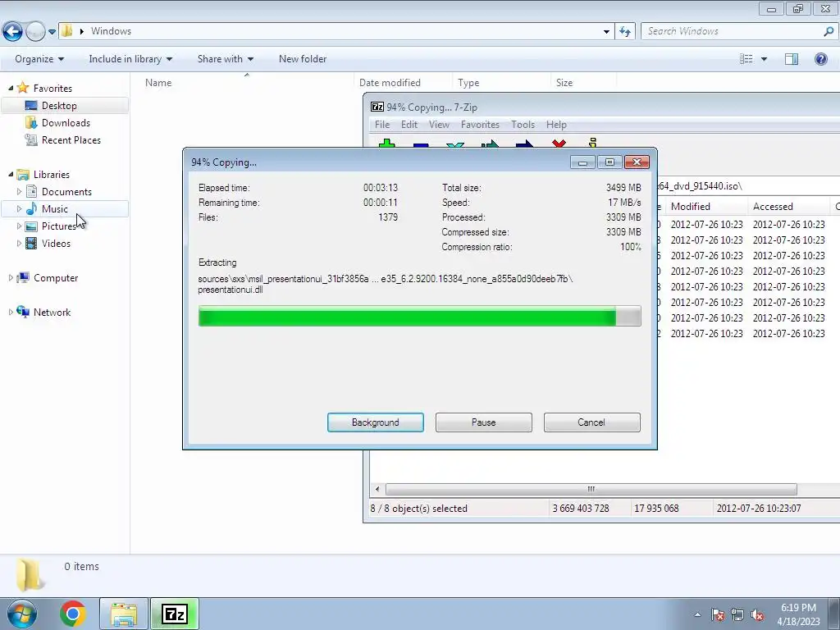Screen dimensions: 840x630
Task: Expand the Documents library
Action: pos(20,191)
